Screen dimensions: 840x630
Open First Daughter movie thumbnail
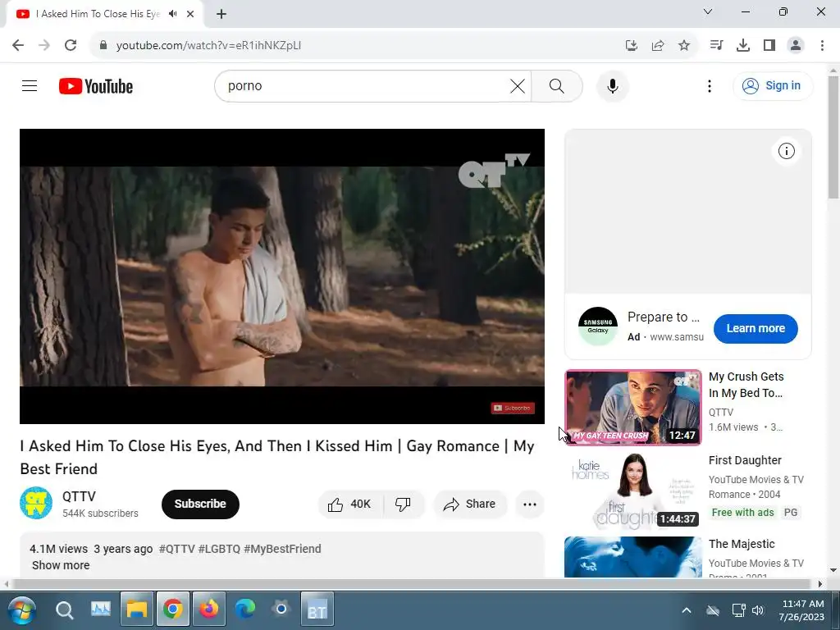point(632,491)
